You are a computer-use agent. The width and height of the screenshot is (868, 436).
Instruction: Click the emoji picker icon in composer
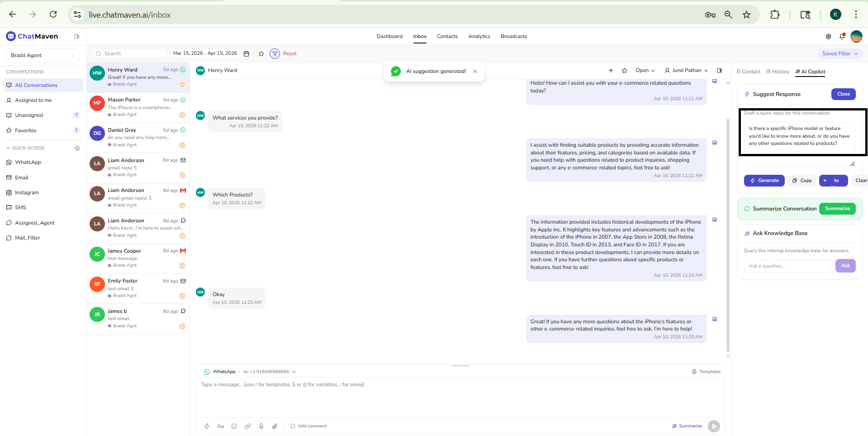pos(234,426)
